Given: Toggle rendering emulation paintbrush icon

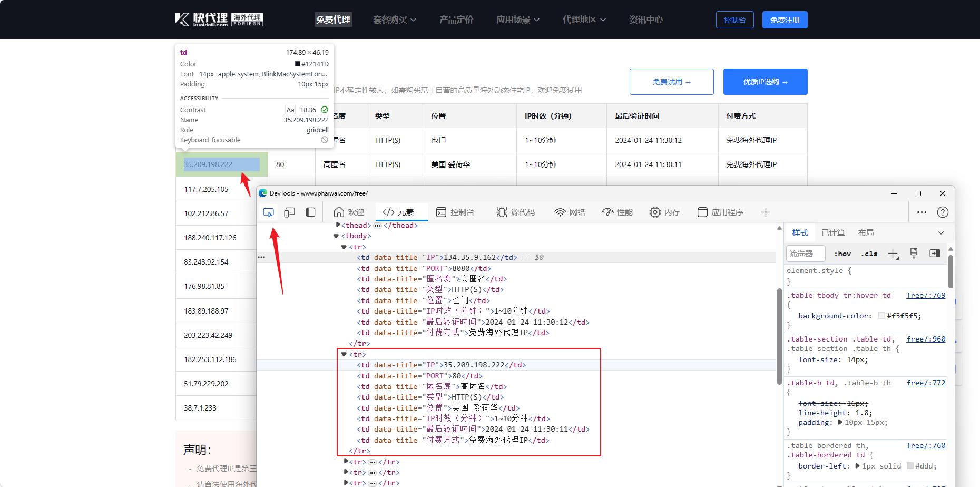Looking at the screenshot, I should (x=914, y=254).
